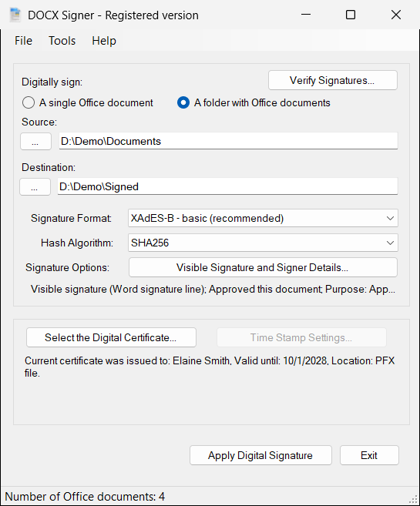Screen dimensions: 420x506
Task: Click the 'Visible signature (Word signature line)' summary text
Action: (213, 289)
